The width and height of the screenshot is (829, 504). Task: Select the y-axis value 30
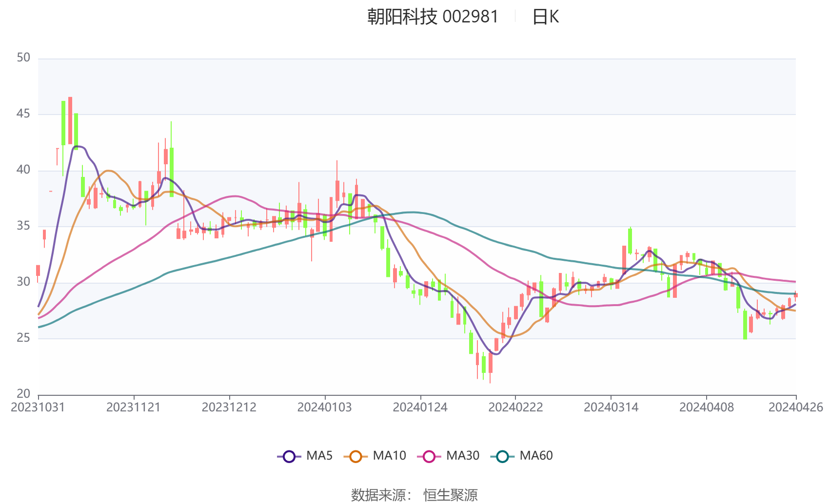click(23, 282)
